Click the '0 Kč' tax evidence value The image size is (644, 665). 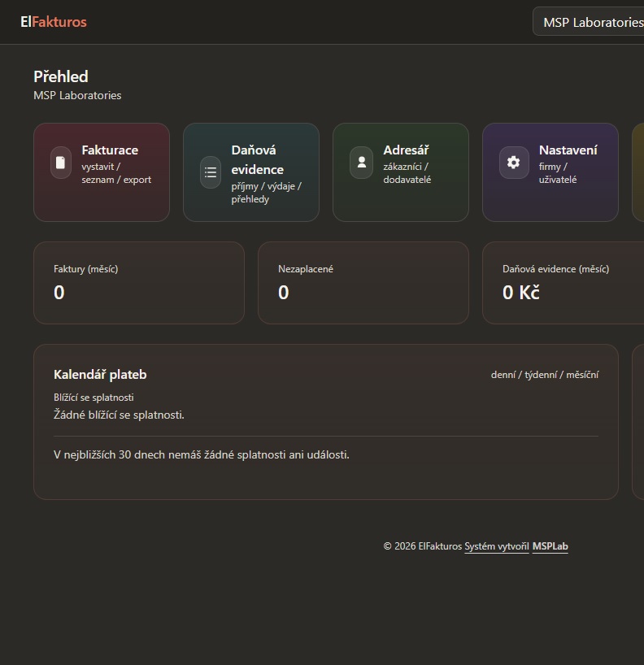coord(521,292)
